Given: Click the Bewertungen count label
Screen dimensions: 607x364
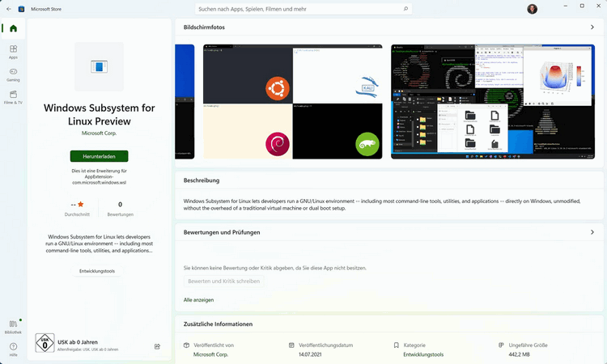Looking at the screenshot, I should tap(121, 214).
